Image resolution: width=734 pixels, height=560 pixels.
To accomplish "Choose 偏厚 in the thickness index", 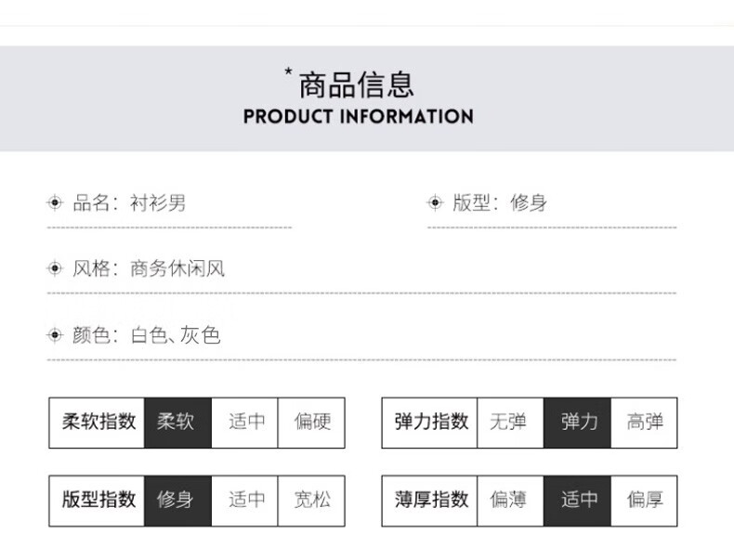I will click(644, 501).
